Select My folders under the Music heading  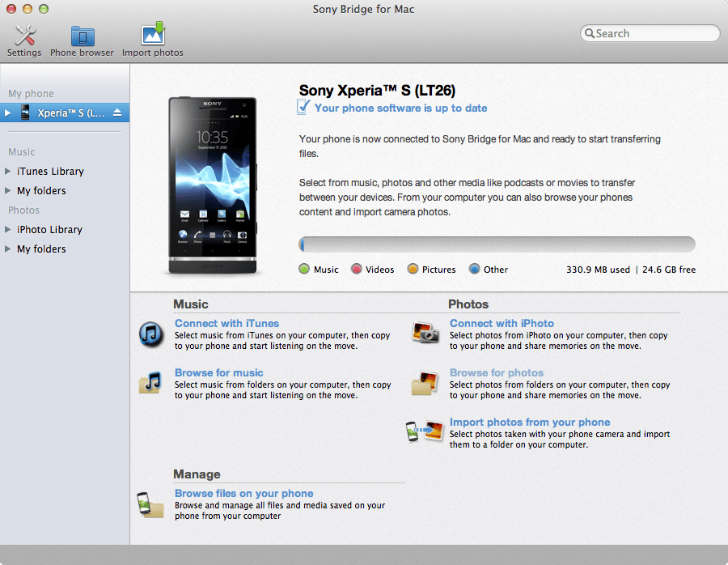[x=41, y=191]
